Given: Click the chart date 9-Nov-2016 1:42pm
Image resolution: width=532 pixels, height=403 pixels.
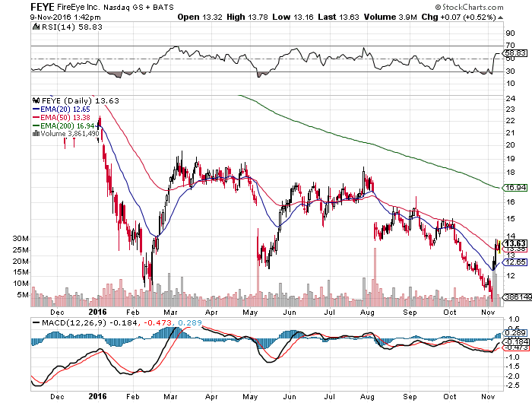Looking at the screenshot, I should [65, 17].
